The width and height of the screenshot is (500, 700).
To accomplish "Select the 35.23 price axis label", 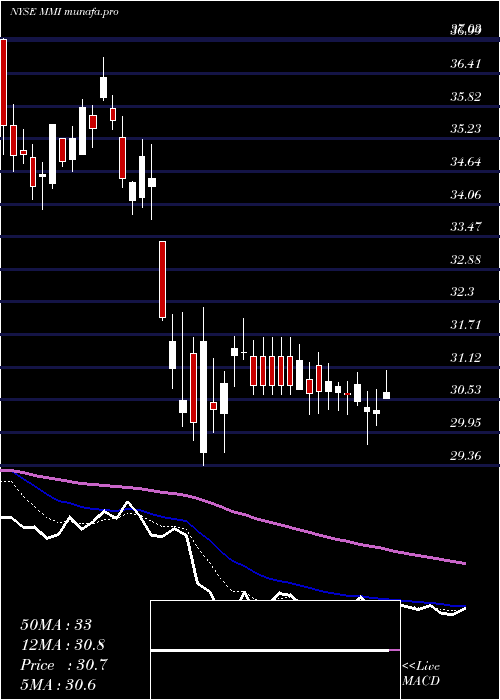I will (466, 129).
